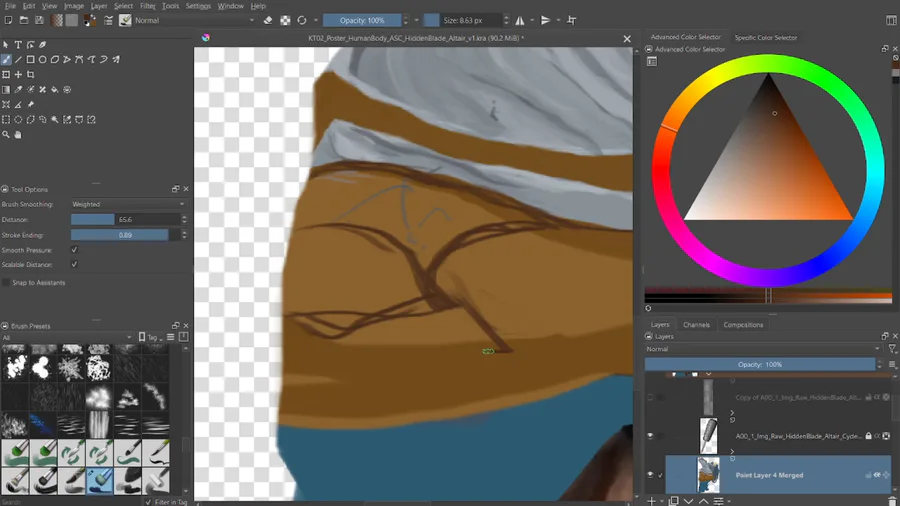This screenshot has width=900, height=506.
Task: Switch to the Compositions tab
Action: (x=743, y=325)
